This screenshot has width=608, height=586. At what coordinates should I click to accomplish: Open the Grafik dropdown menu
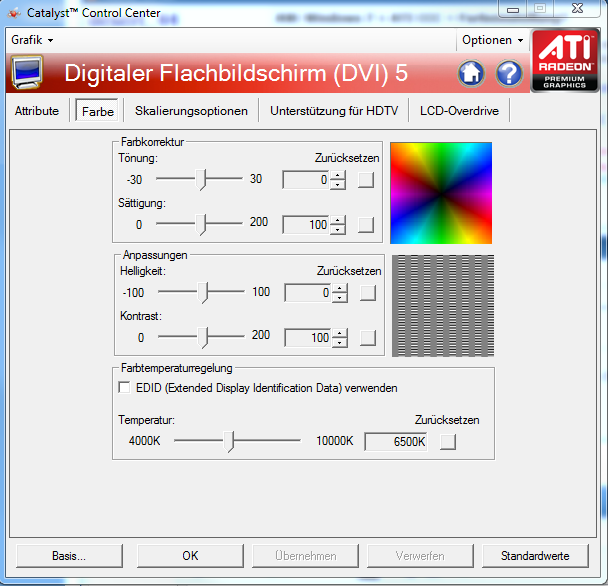[32, 40]
